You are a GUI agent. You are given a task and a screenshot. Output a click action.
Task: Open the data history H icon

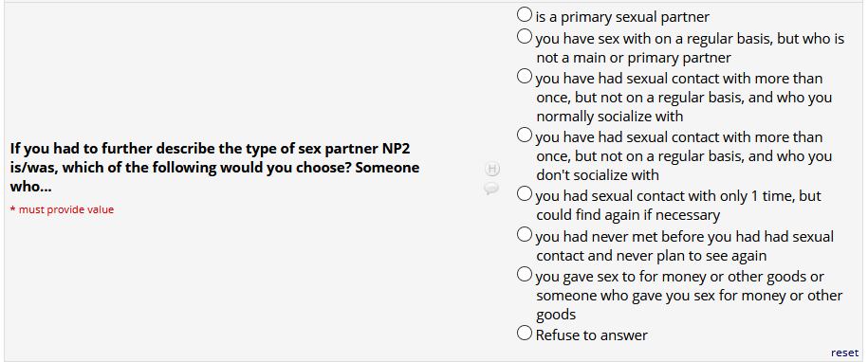tap(492, 169)
